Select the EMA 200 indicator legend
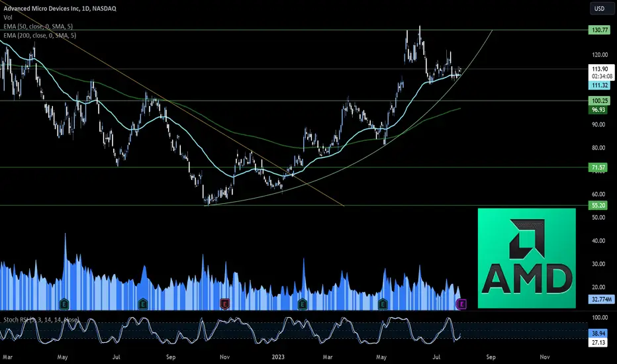The height and width of the screenshot is (364, 617). 40,36
